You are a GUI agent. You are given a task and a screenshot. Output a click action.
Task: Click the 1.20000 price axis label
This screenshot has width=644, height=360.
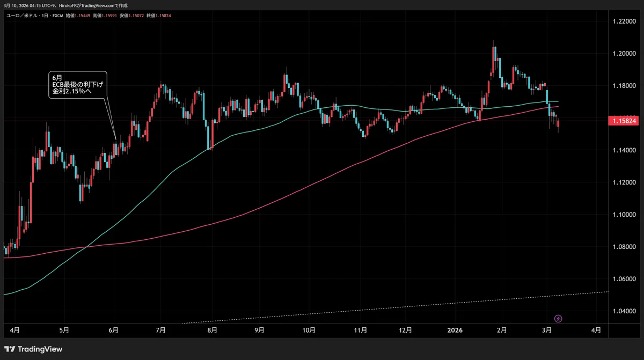pyautogui.click(x=624, y=53)
